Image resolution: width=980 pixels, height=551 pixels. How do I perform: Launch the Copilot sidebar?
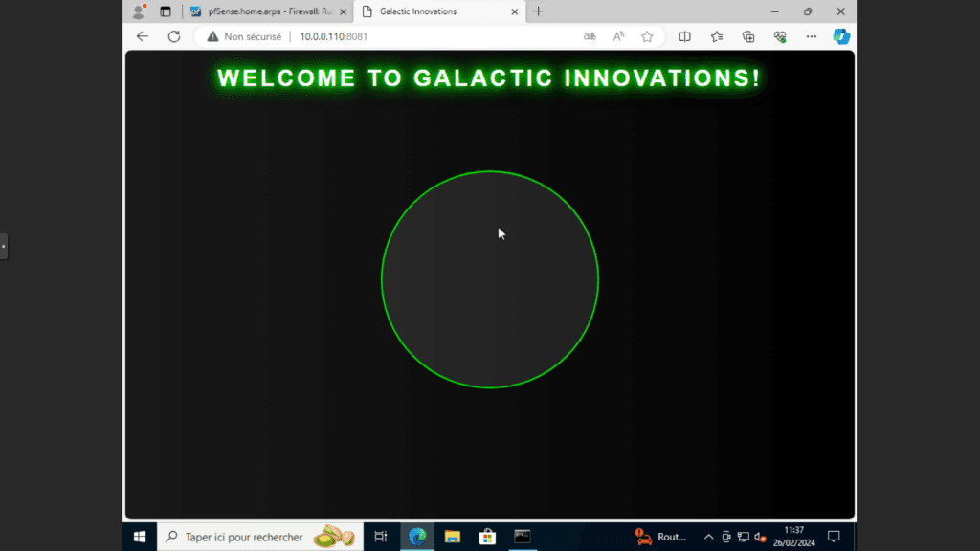841,36
